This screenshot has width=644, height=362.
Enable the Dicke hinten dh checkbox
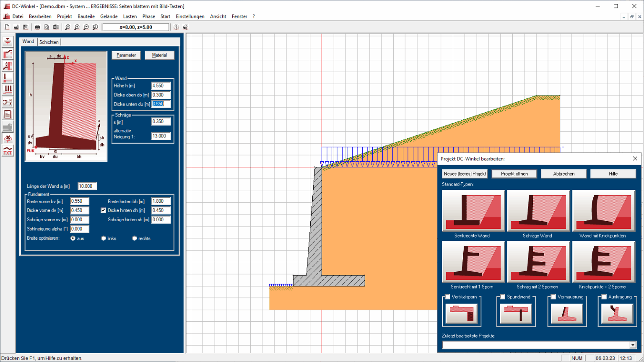(x=103, y=210)
